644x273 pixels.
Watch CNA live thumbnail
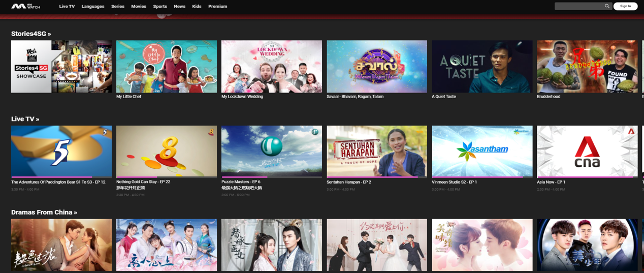[587, 151]
